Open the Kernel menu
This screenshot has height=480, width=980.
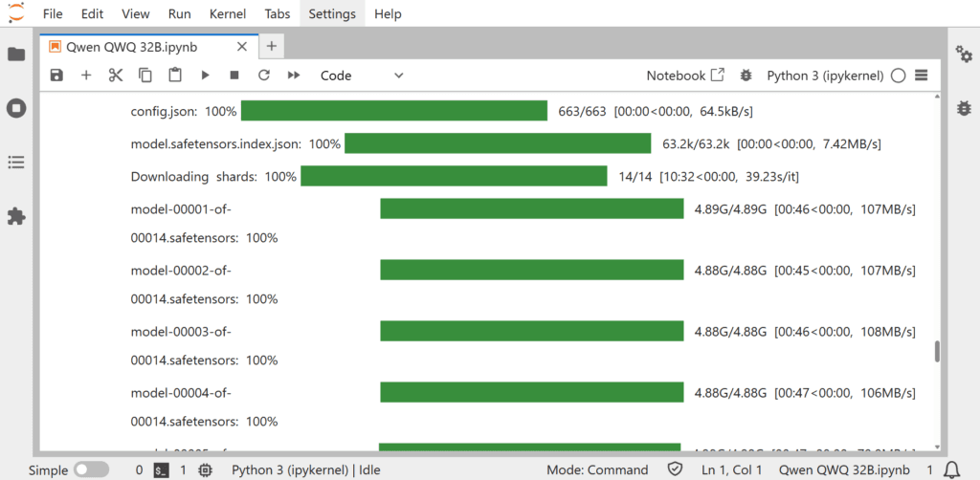point(228,14)
